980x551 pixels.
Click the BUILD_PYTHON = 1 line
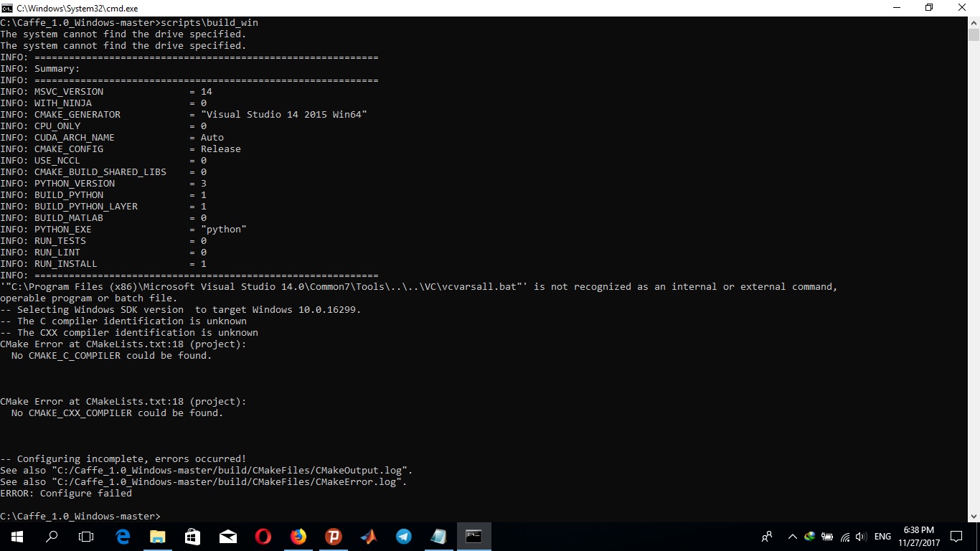[103, 195]
